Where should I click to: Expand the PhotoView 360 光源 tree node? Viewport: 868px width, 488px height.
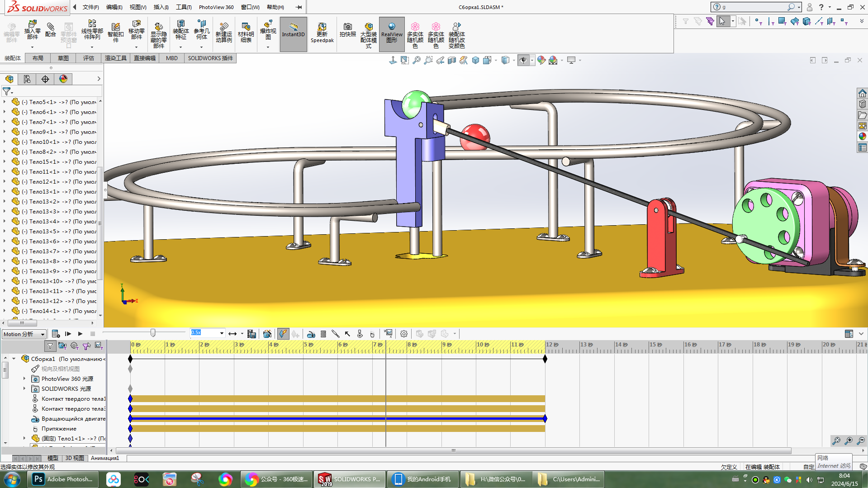(x=24, y=379)
